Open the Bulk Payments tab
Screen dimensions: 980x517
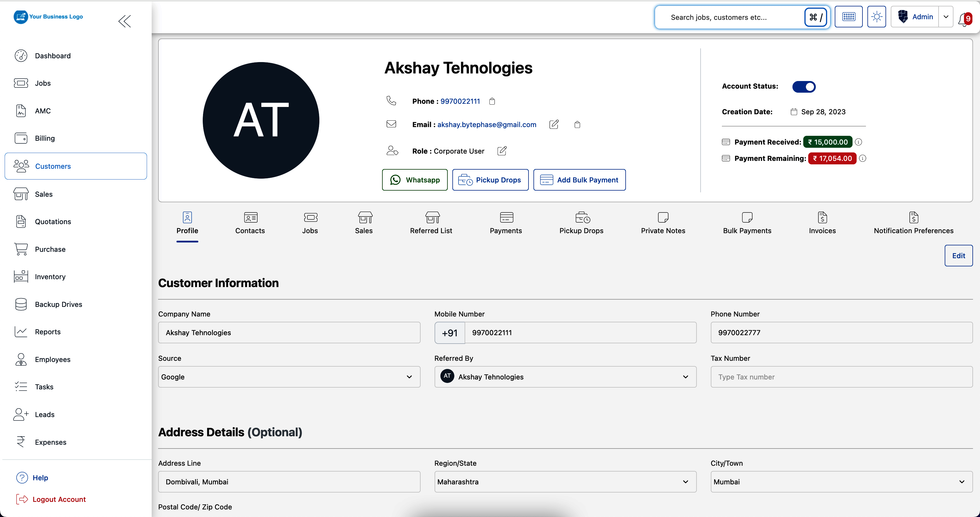(x=747, y=224)
